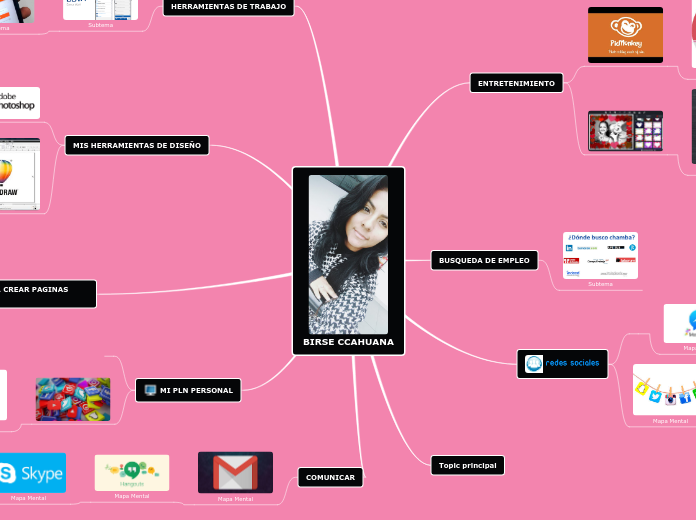Click Mapa Mental label under Hangouts image
The image size is (696, 520).
[x=132, y=496]
